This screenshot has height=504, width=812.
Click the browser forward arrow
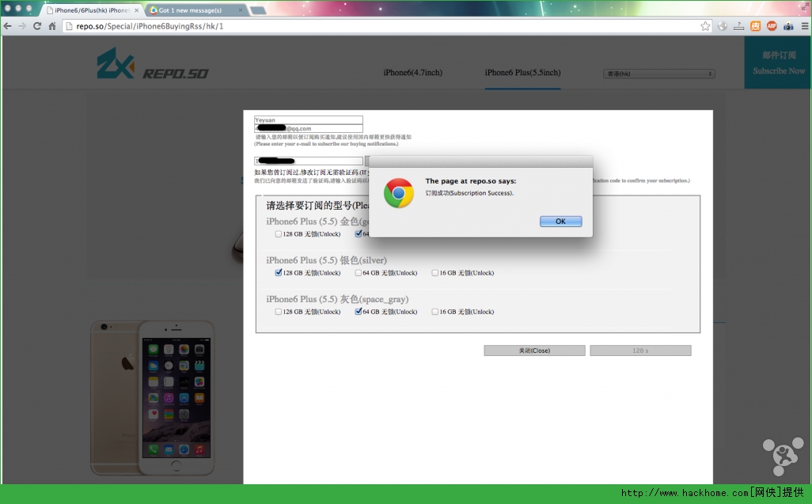click(22, 26)
